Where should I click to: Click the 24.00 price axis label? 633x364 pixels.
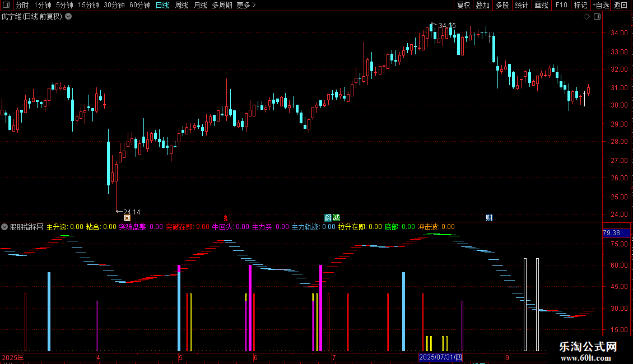pyautogui.click(x=619, y=214)
